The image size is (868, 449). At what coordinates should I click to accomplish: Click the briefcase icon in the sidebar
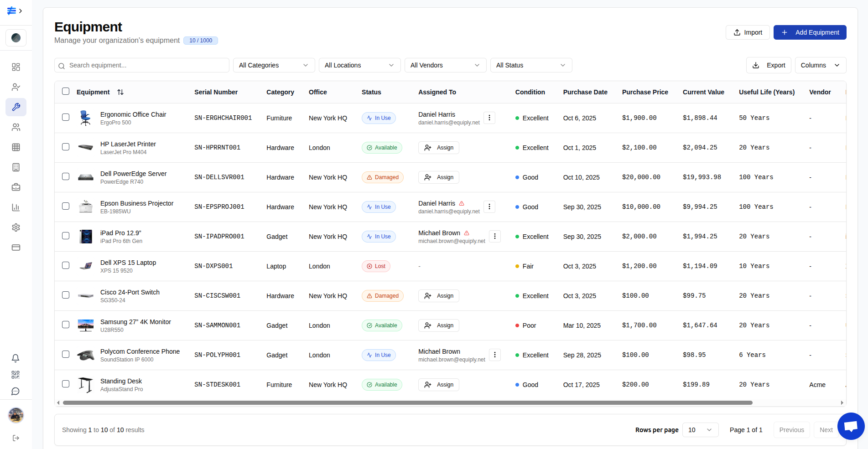[x=16, y=187]
